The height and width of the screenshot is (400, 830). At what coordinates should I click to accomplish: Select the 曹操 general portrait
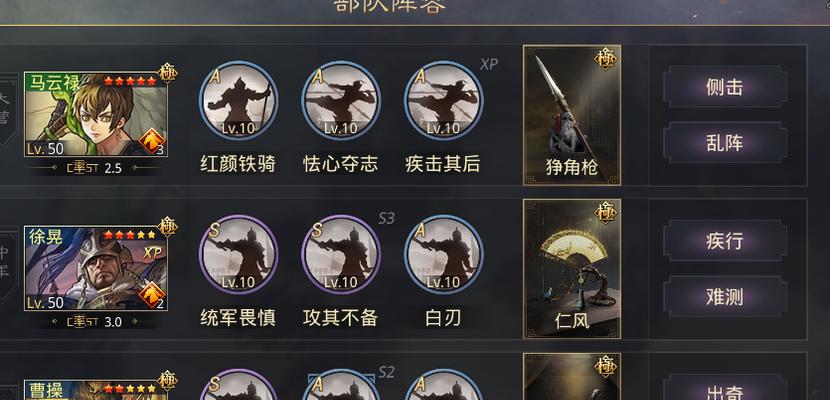pyautogui.click(x=96, y=390)
